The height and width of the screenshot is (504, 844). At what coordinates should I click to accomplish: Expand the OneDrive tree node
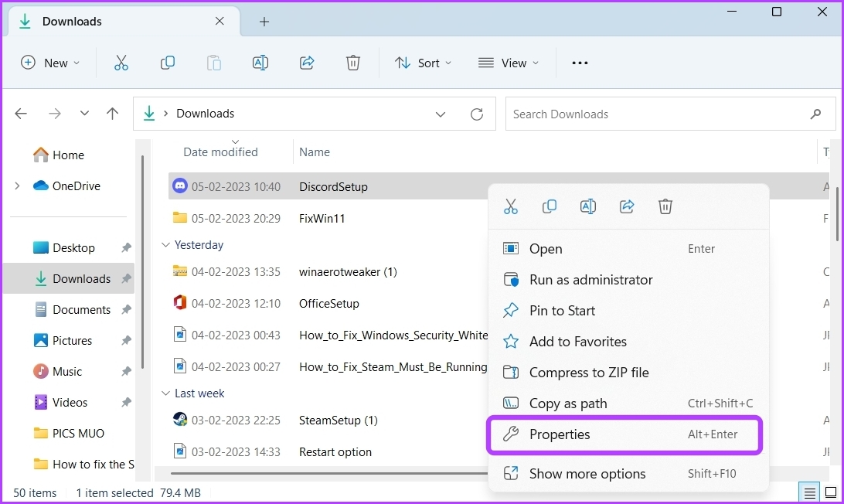click(x=17, y=186)
